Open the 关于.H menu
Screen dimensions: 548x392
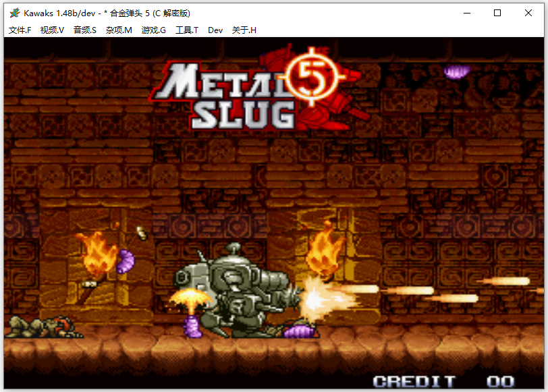(244, 30)
